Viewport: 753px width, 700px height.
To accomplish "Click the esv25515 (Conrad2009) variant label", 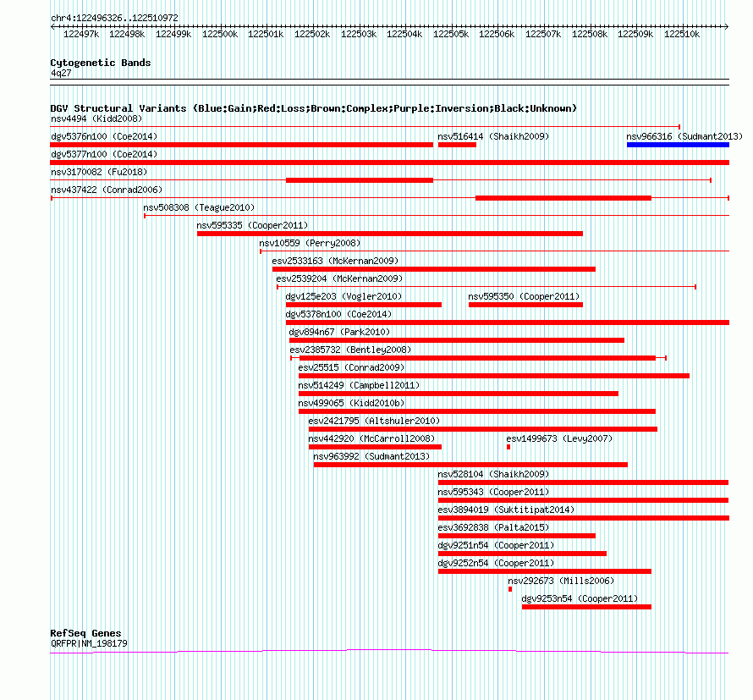I will (351, 367).
